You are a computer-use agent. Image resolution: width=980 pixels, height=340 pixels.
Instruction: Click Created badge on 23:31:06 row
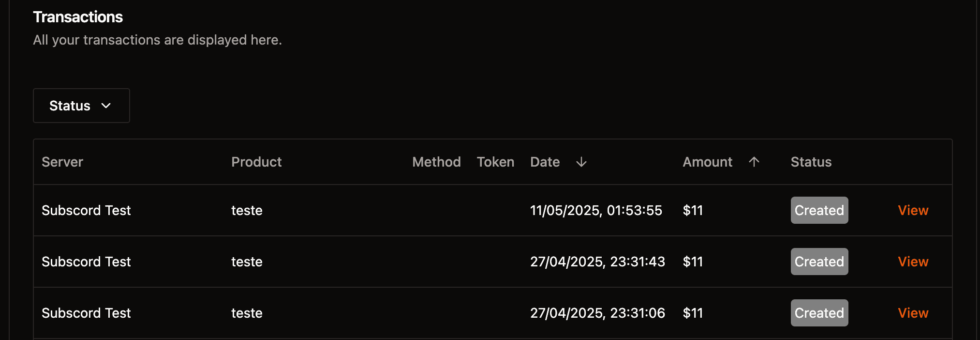coord(819,313)
